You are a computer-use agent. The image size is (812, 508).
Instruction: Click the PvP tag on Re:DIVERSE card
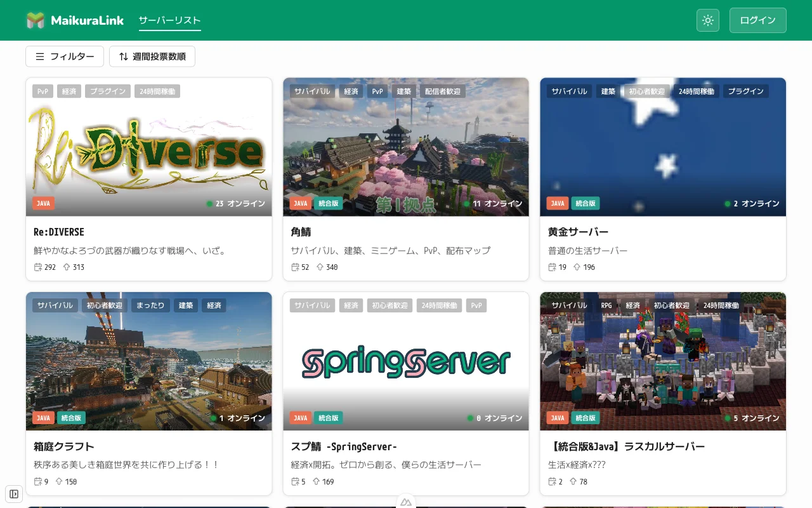coord(43,91)
